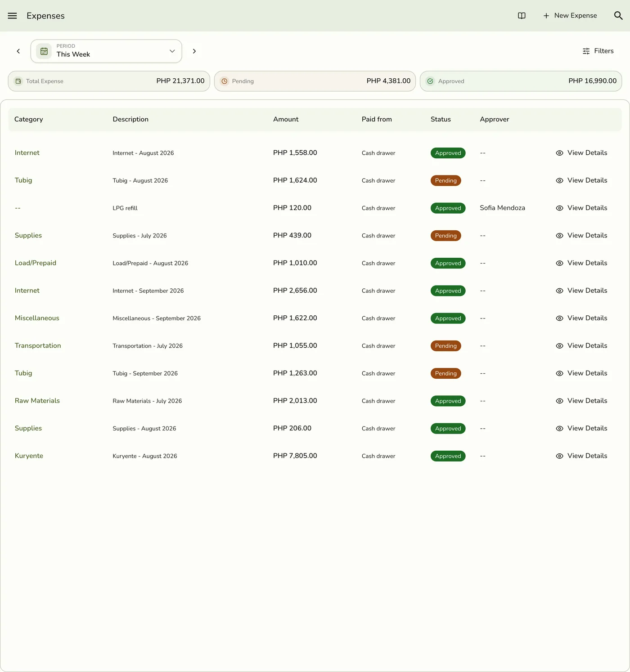
Task: Click eye icon for Miscellaneous row
Action: tap(559, 318)
